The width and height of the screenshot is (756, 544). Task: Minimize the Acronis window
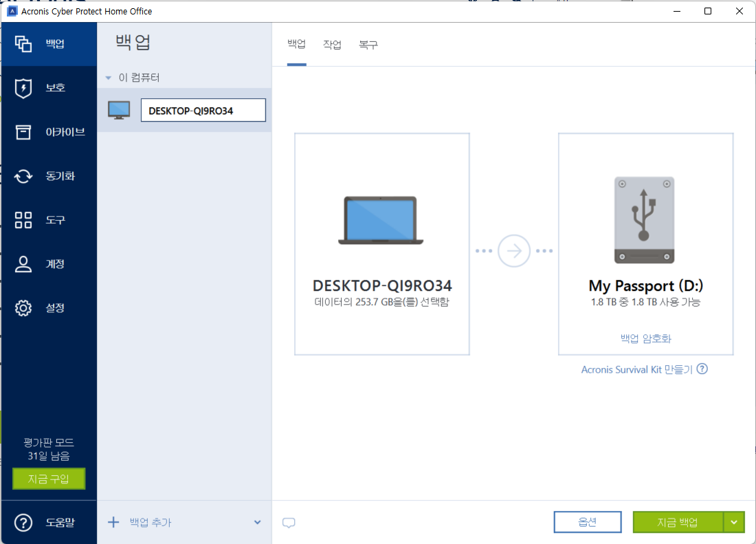tap(677, 11)
